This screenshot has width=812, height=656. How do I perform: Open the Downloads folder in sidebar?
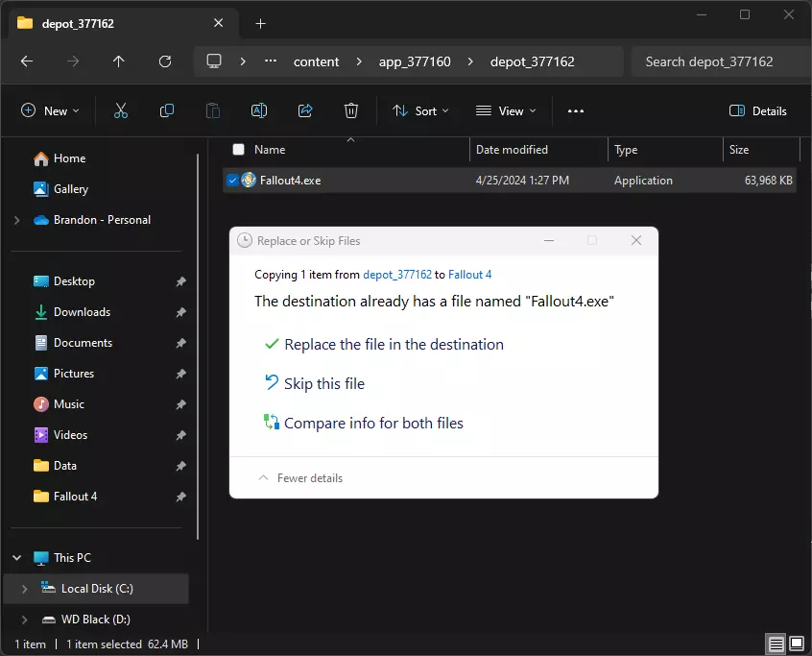pos(82,312)
